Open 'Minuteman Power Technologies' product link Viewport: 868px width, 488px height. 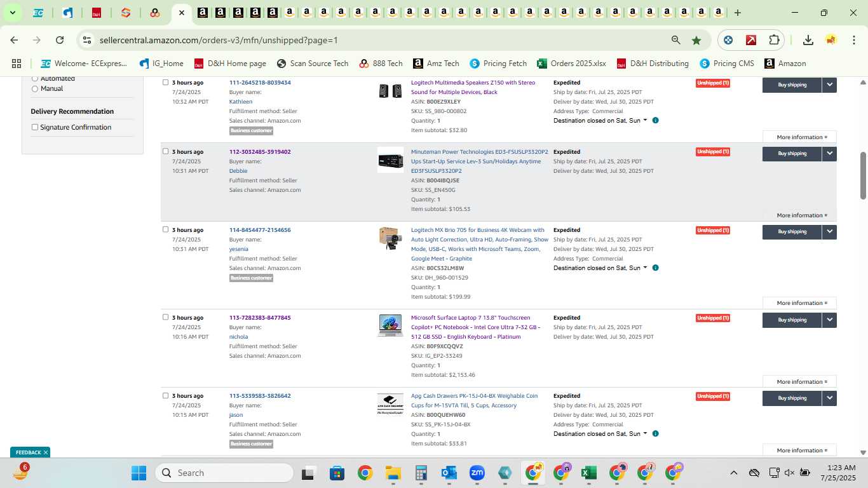pos(479,161)
